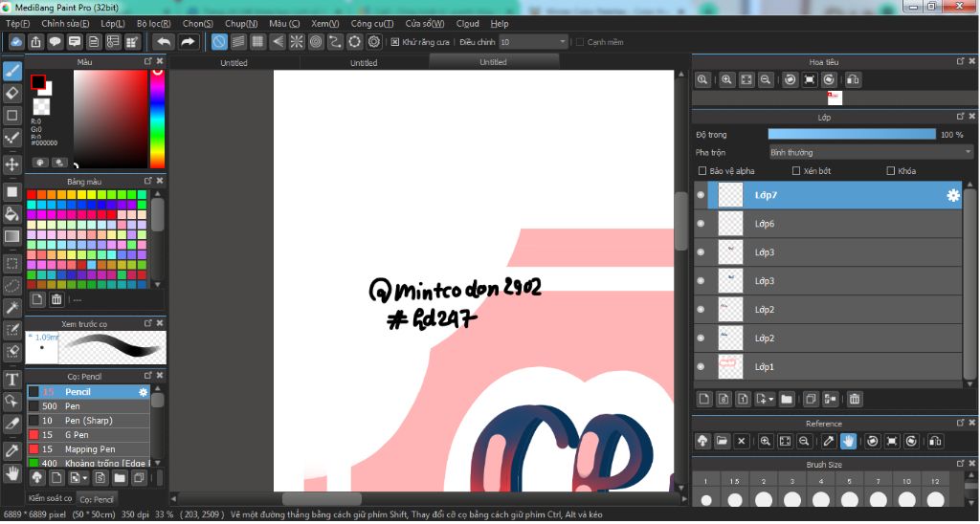Viewport: 980px width, 524px height.
Task: Delete the selected layer with trash icon
Action: 855,399
